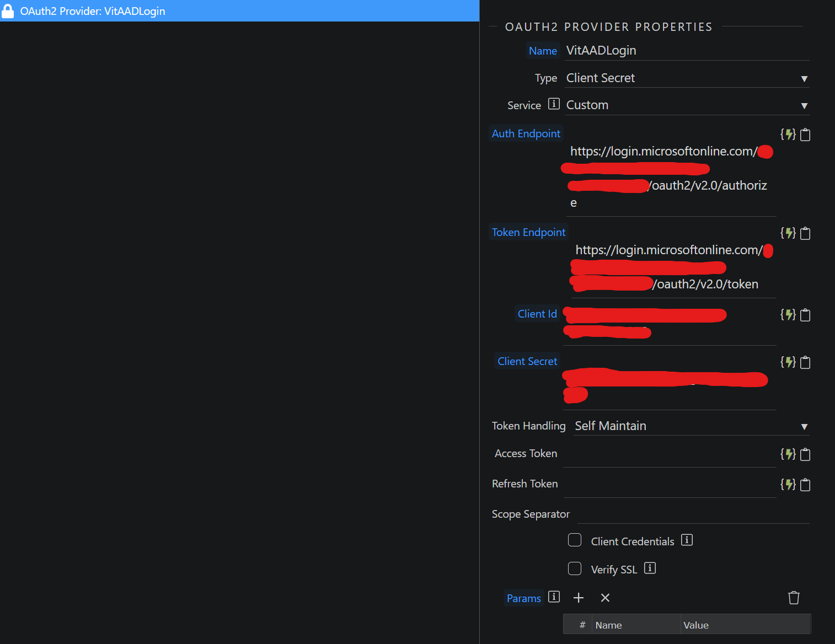The image size is (835, 644).
Task: Enable the Client Credentials checkbox
Action: [575, 540]
